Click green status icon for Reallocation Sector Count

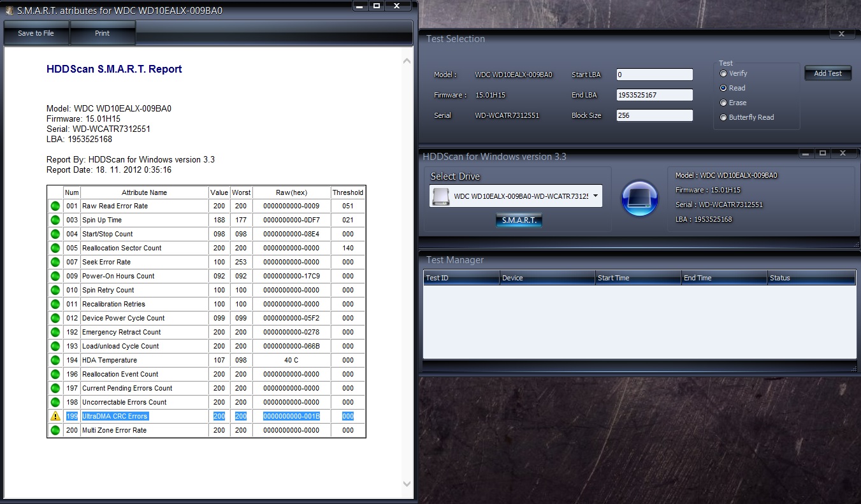coord(55,248)
